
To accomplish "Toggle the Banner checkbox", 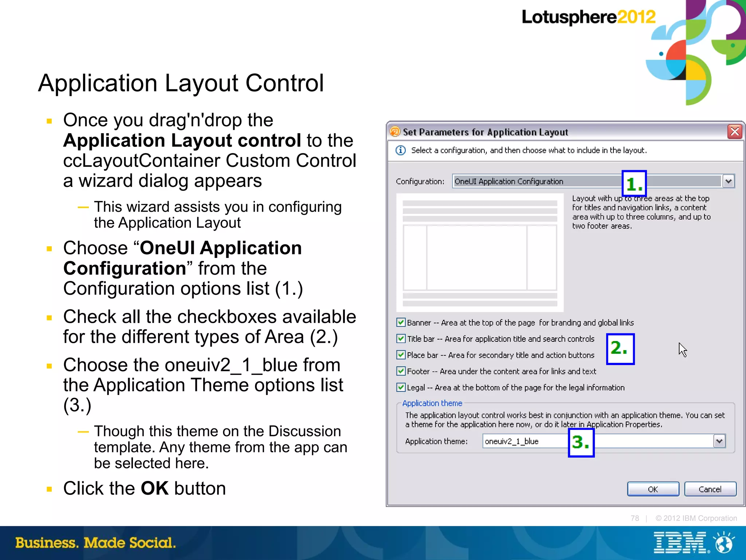I will [x=401, y=322].
